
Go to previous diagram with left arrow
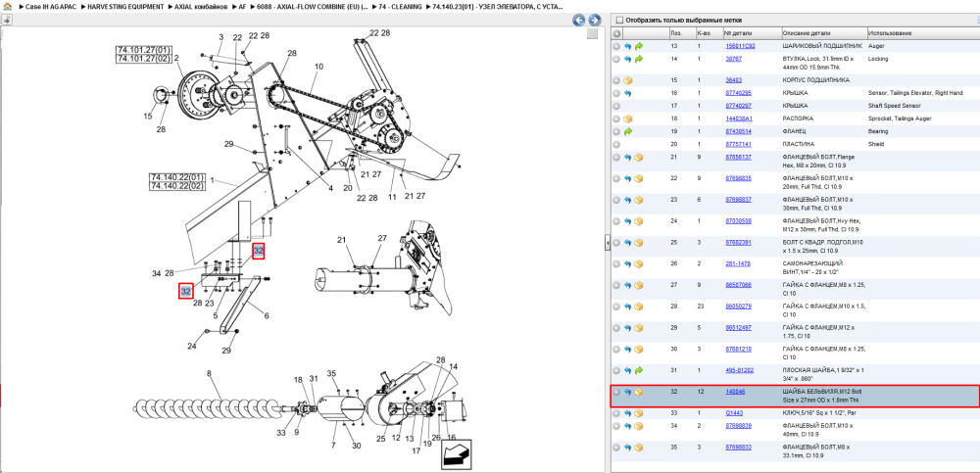[579, 20]
